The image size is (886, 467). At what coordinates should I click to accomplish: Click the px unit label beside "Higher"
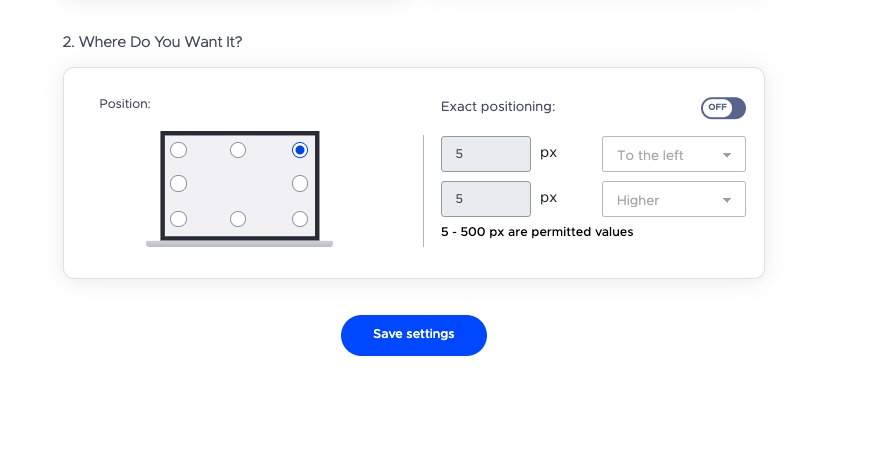(x=548, y=197)
